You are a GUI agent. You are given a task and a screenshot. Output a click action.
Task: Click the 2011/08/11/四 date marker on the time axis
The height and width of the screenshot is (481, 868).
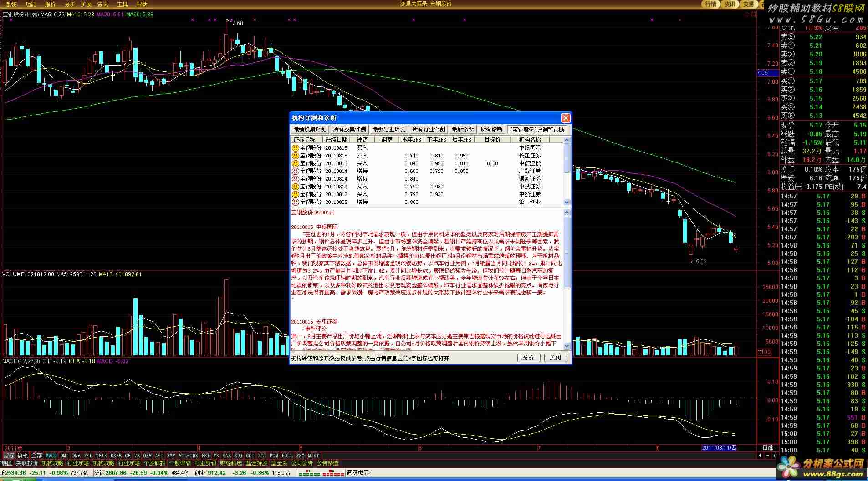[719, 448]
